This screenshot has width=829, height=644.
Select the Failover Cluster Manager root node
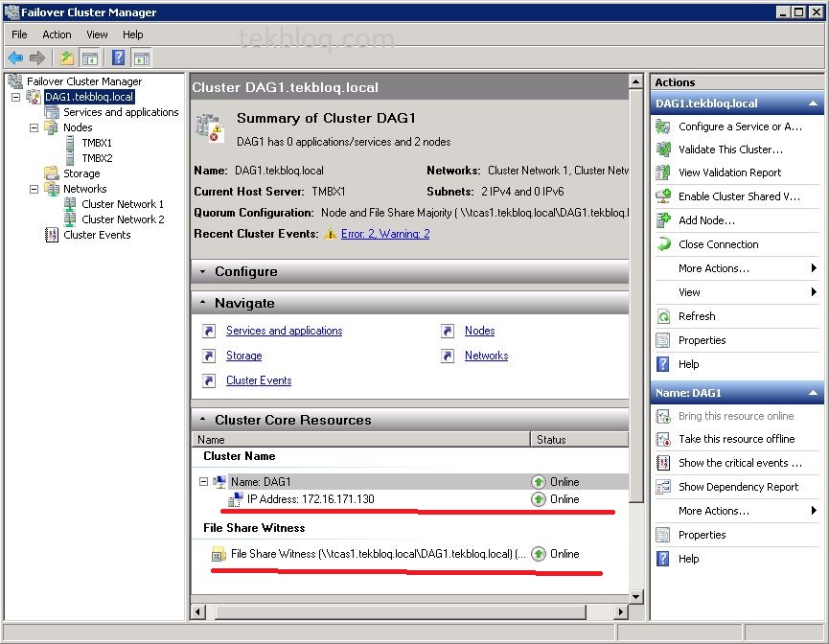(x=84, y=81)
